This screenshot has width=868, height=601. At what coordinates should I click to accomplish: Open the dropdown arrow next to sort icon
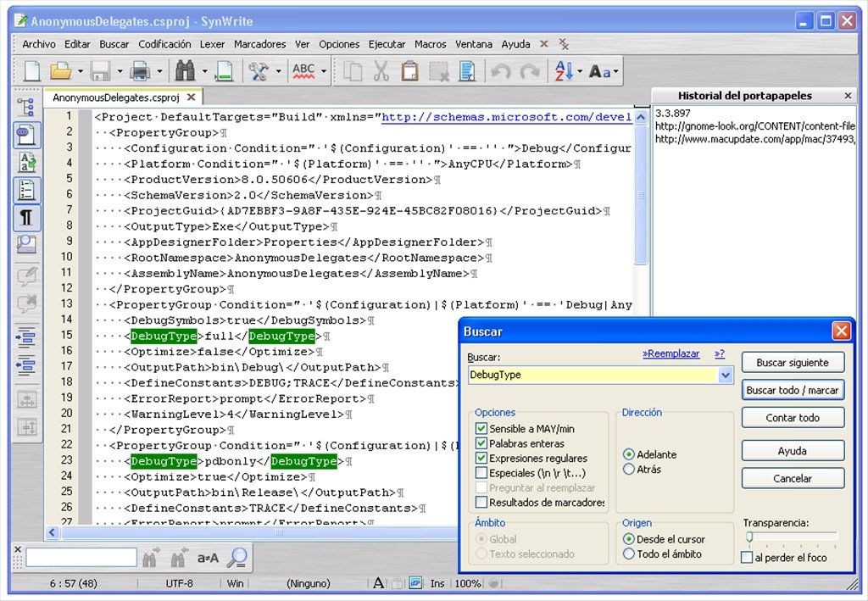tap(580, 71)
